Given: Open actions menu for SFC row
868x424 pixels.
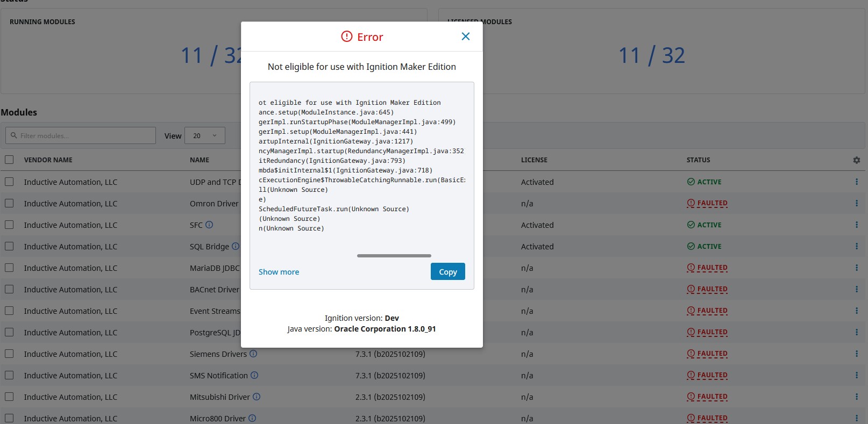Looking at the screenshot, I should click(x=857, y=225).
